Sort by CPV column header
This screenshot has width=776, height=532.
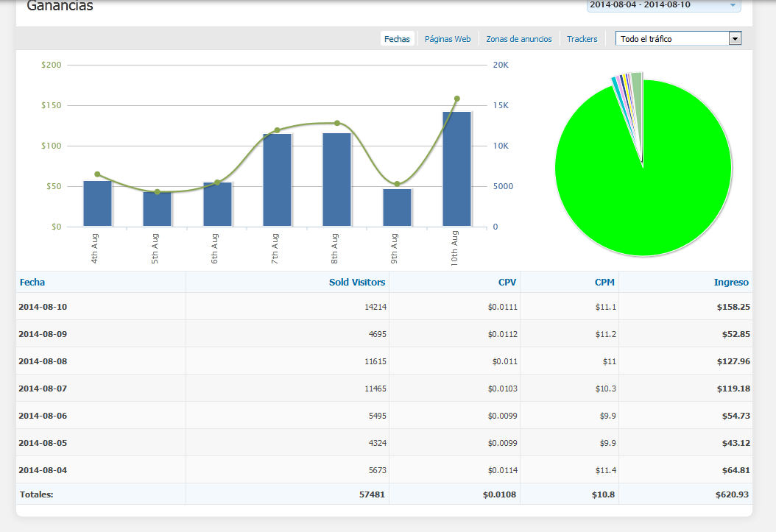507,283
